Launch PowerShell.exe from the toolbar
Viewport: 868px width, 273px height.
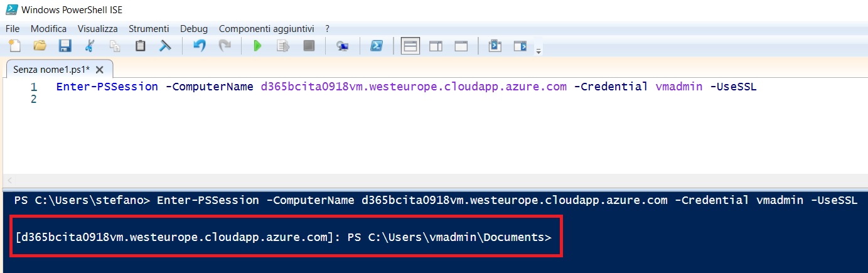point(376,46)
